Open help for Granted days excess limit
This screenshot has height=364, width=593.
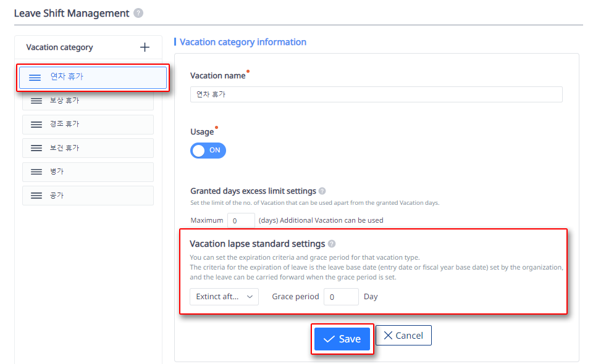(322, 191)
